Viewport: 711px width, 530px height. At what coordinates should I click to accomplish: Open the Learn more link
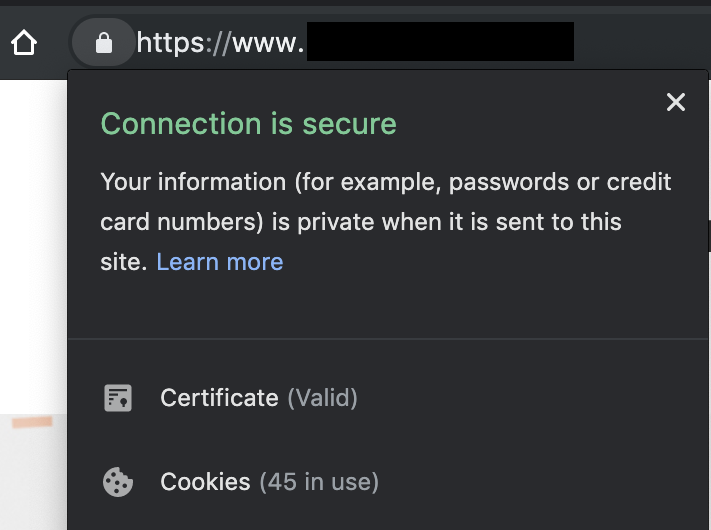pos(220,262)
